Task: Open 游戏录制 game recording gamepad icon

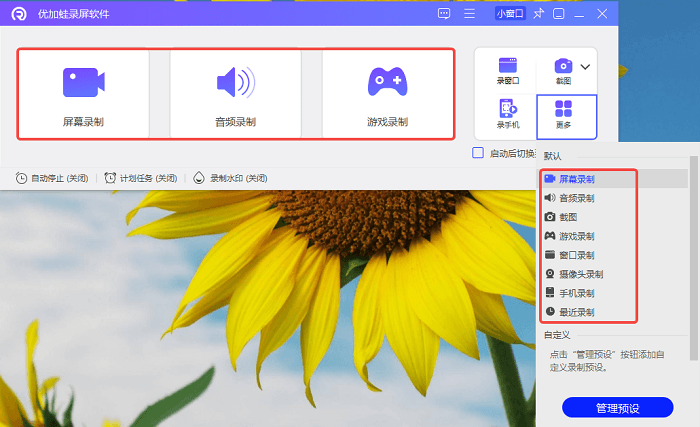Action: (387, 81)
